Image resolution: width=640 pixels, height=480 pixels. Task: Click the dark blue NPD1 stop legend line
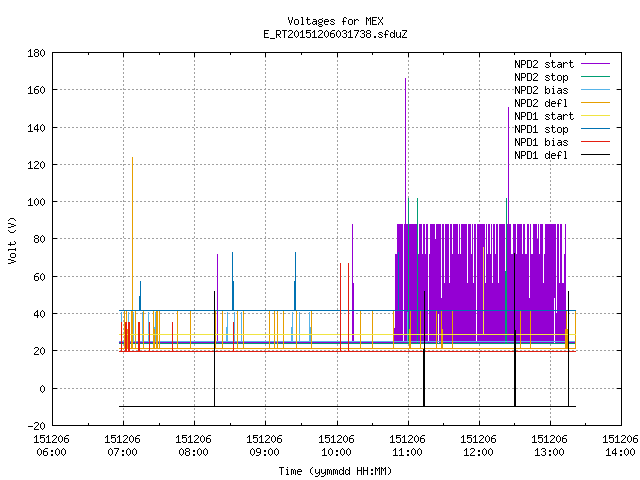coord(595,129)
